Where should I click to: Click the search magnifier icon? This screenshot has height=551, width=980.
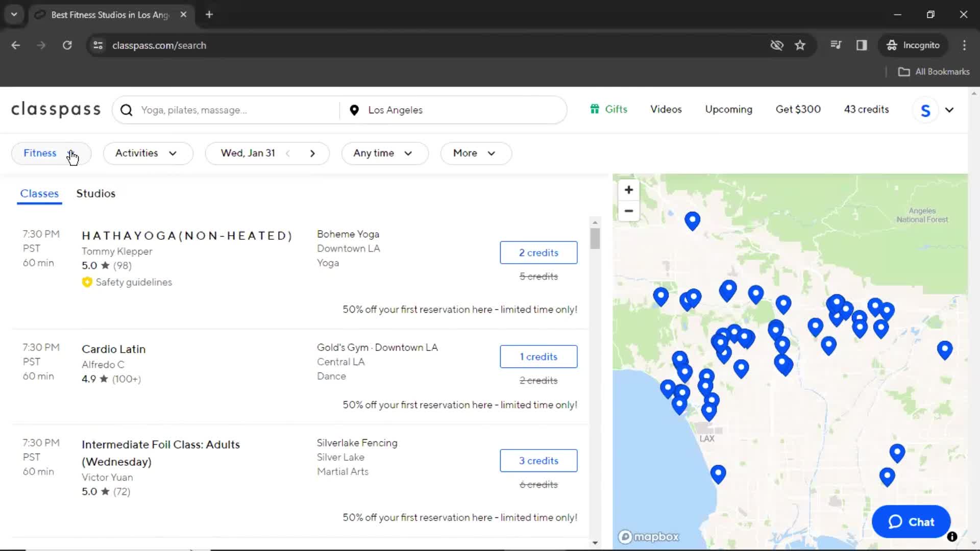[126, 110]
